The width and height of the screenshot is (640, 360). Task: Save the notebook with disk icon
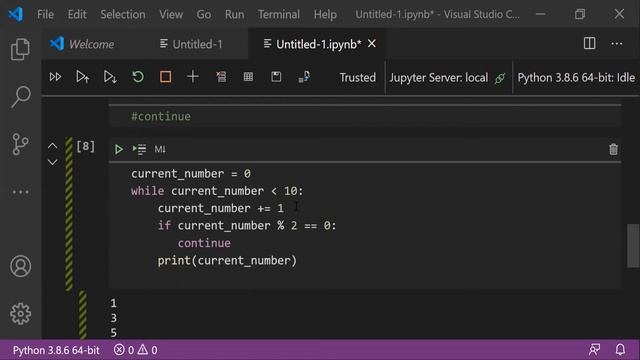coord(276,77)
